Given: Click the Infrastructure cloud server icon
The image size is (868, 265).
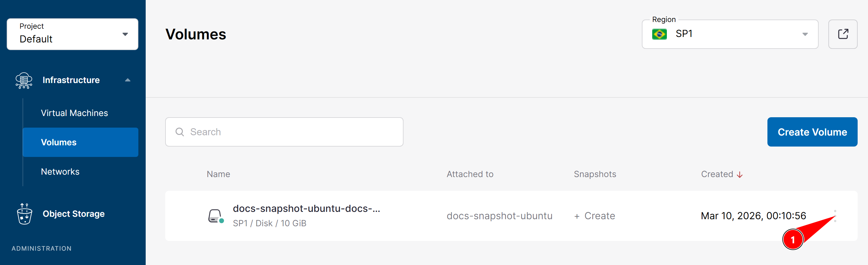Looking at the screenshot, I should (24, 80).
